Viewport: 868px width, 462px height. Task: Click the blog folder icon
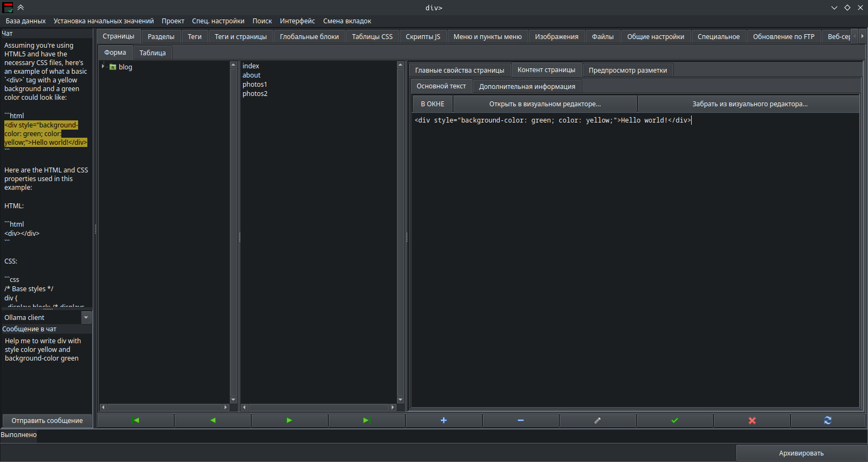point(113,67)
